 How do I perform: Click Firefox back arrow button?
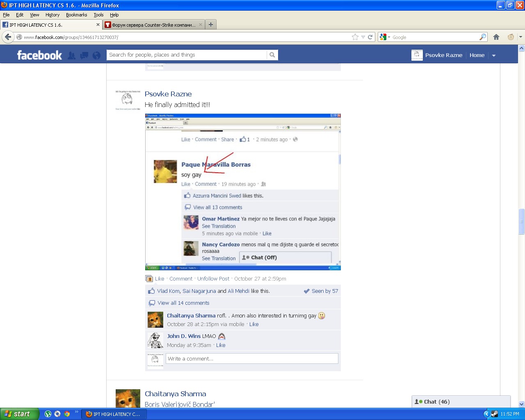click(8, 37)
